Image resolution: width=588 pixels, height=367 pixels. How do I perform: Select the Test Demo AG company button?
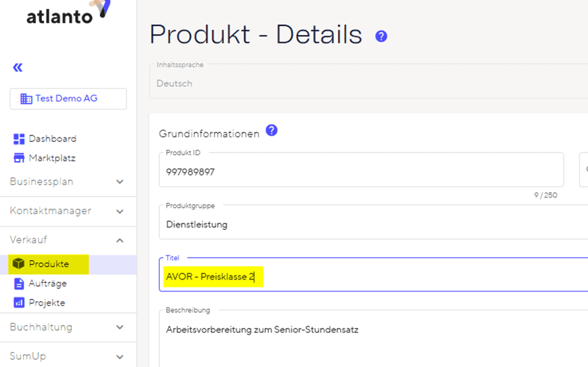[68, 99]
